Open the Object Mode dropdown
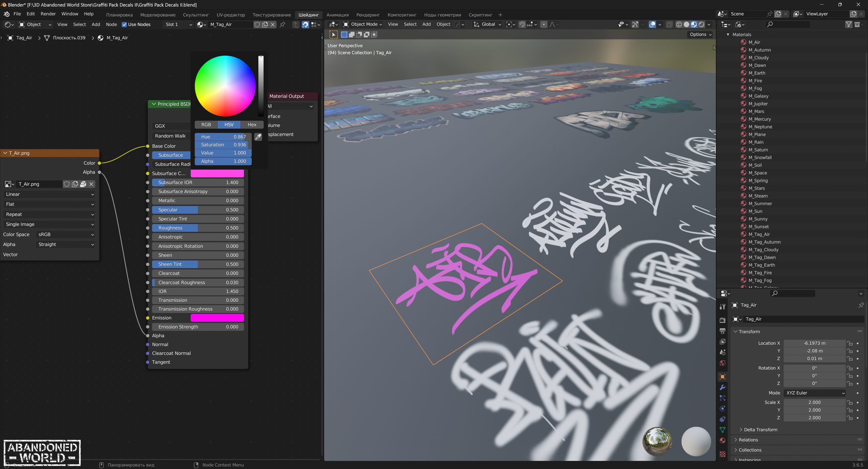The height and width of the screenshot is (469, 868). tap(363, 24)
